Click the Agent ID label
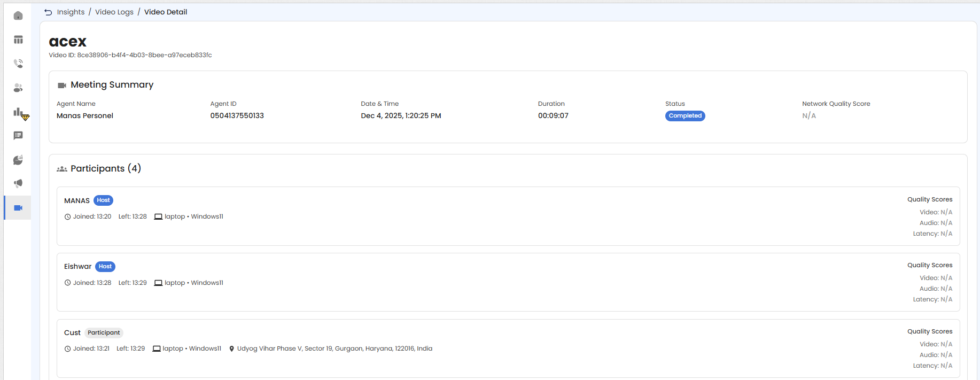980x380 pixels. tap(223, 104)
